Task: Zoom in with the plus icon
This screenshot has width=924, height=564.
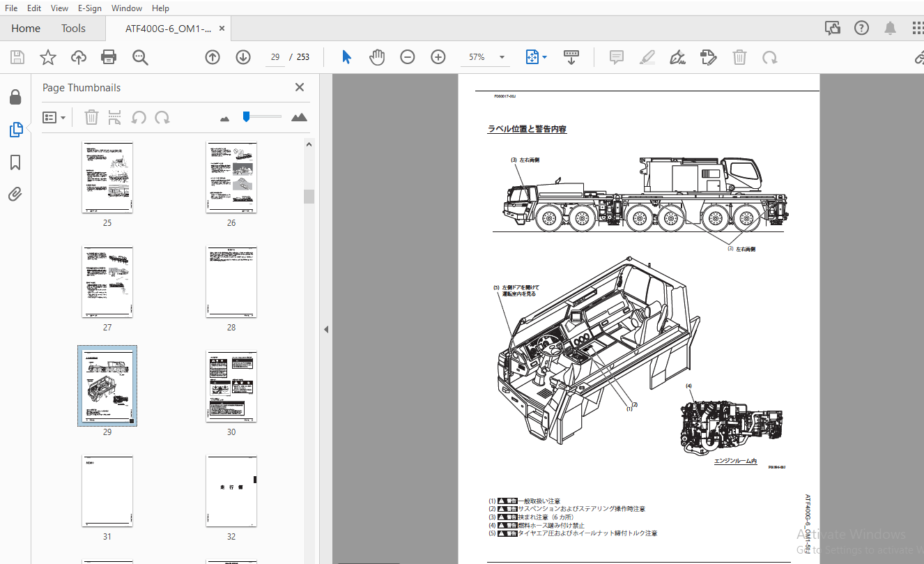Action: click(438, 57)
